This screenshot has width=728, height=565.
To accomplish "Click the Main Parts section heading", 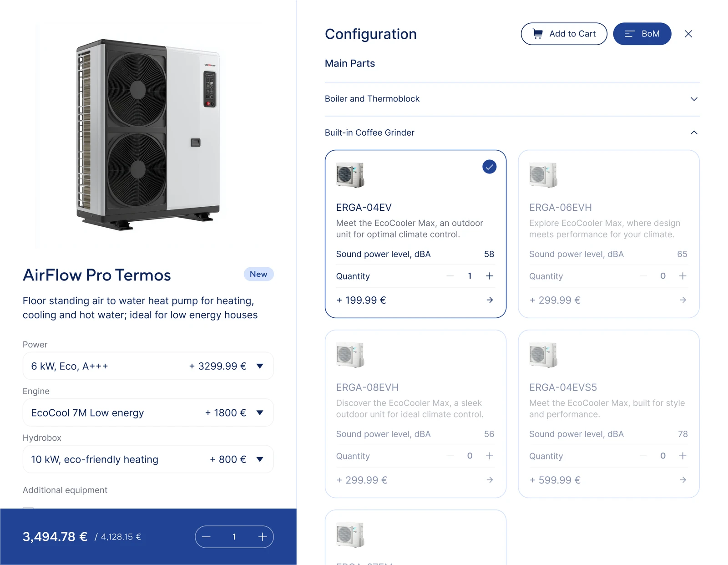I will [349, 63].
